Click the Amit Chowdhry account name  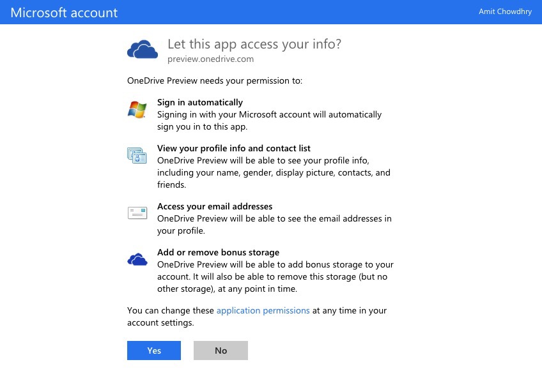coord(505,11)
